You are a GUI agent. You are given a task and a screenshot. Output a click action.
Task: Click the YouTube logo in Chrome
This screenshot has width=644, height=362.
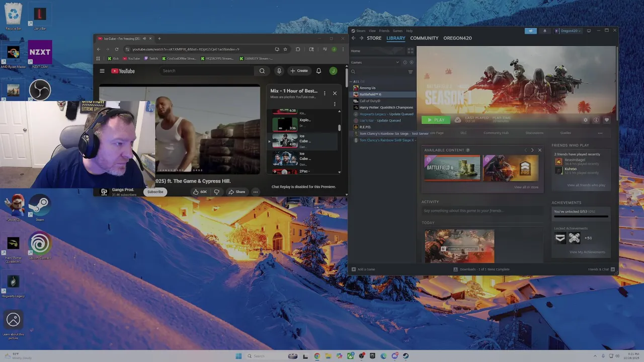[123, 71]
